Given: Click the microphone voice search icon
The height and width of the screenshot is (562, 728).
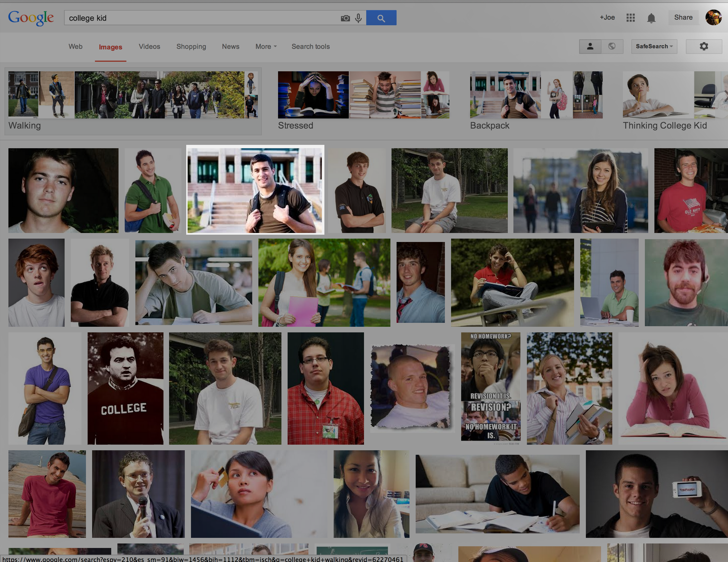Looking at the screenshot, I should 358,18.
